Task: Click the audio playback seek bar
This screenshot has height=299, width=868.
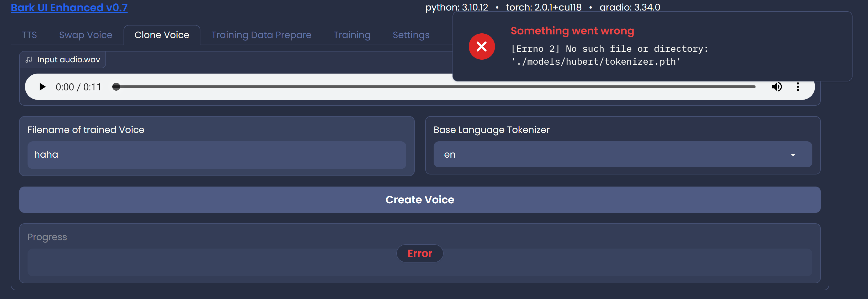Action: coord(435,87)
